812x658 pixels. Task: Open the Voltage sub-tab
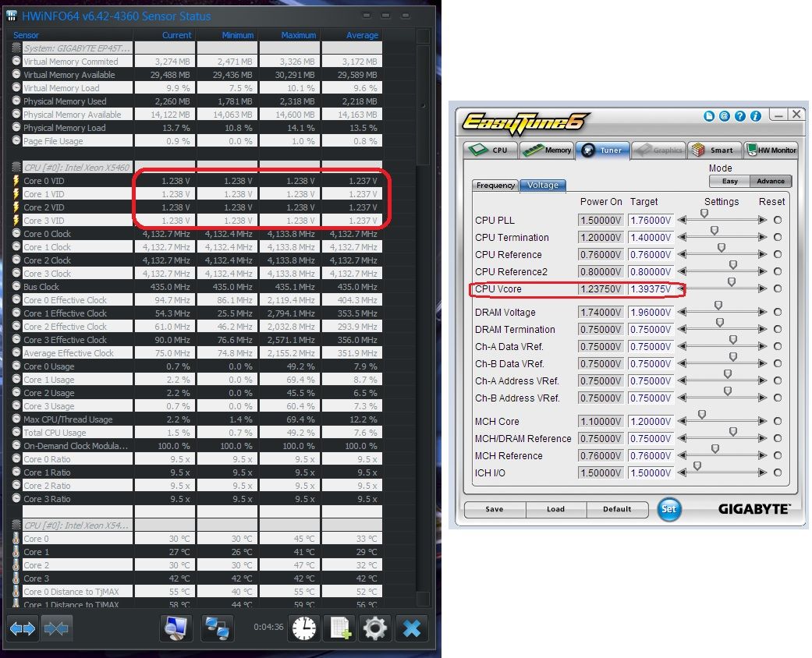point(543,185)
